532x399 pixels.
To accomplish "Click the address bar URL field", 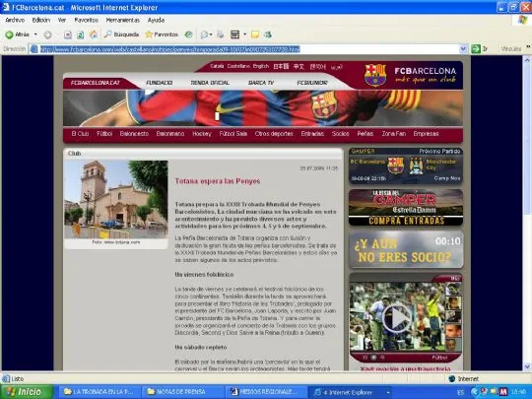I will [x=243, y=49].
